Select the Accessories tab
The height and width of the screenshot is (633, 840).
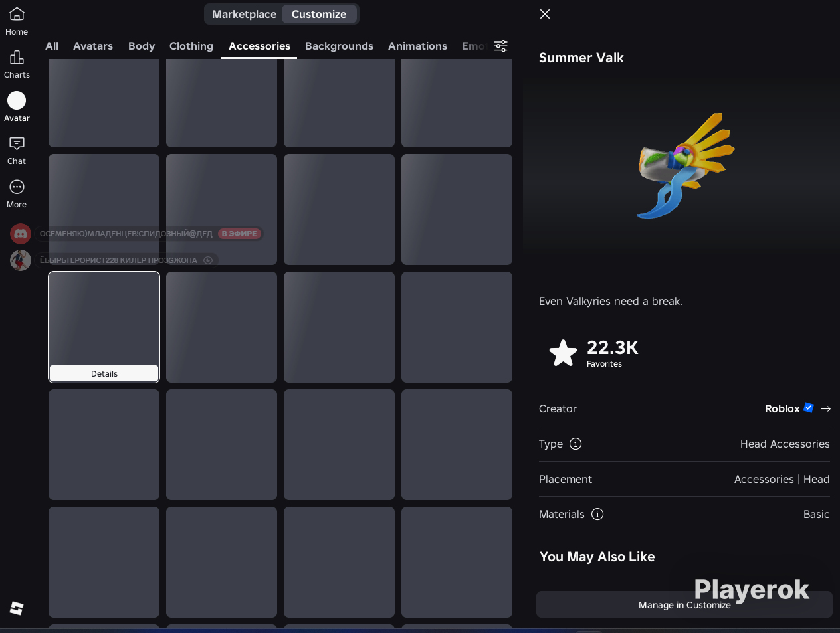[259, 46]
